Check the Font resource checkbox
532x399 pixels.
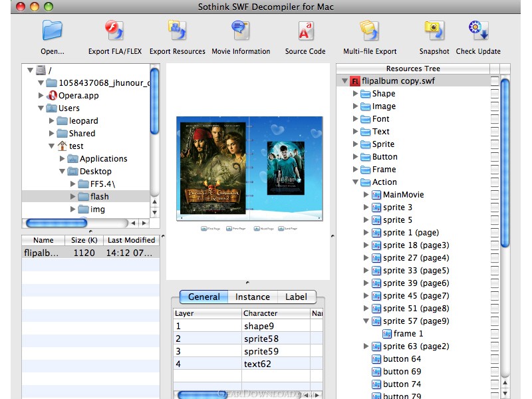coord(494,119)
